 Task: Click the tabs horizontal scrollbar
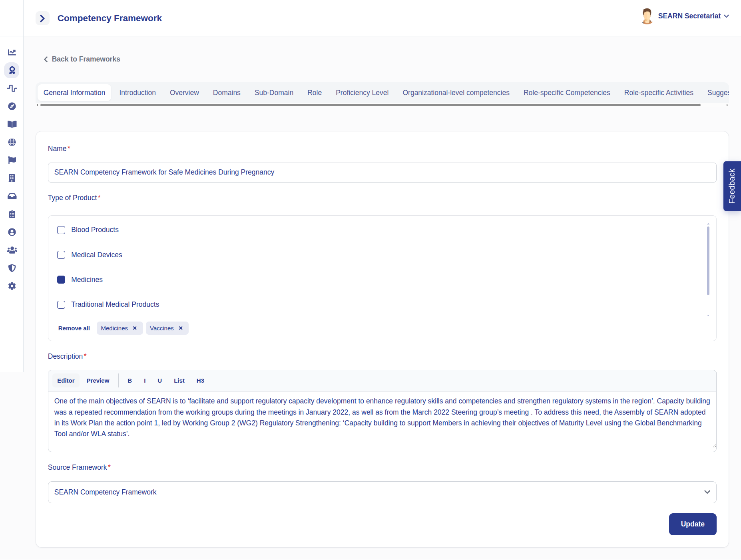(x=370, y=105)
